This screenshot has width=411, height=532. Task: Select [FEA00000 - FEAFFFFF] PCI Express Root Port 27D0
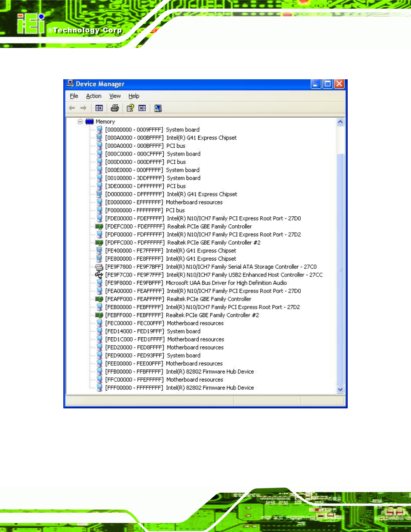tap(203, 291)
